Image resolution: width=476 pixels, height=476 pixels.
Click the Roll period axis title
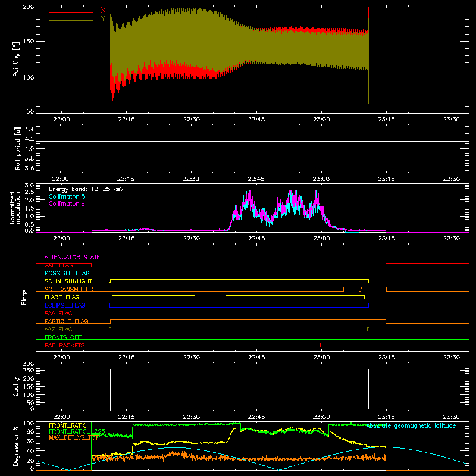pos(18,148)
